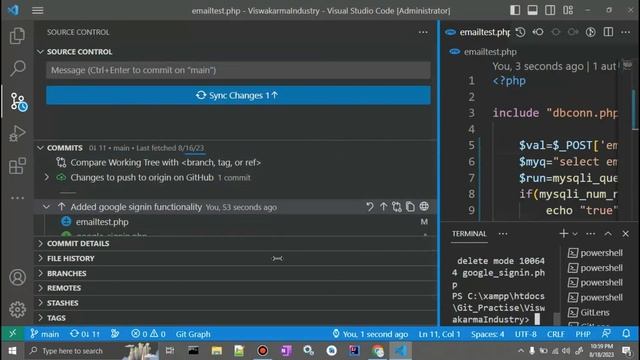This screenshot has height=360, width=640.
Task: Select the GitLens terminal entry
Action: click(589, 313)
